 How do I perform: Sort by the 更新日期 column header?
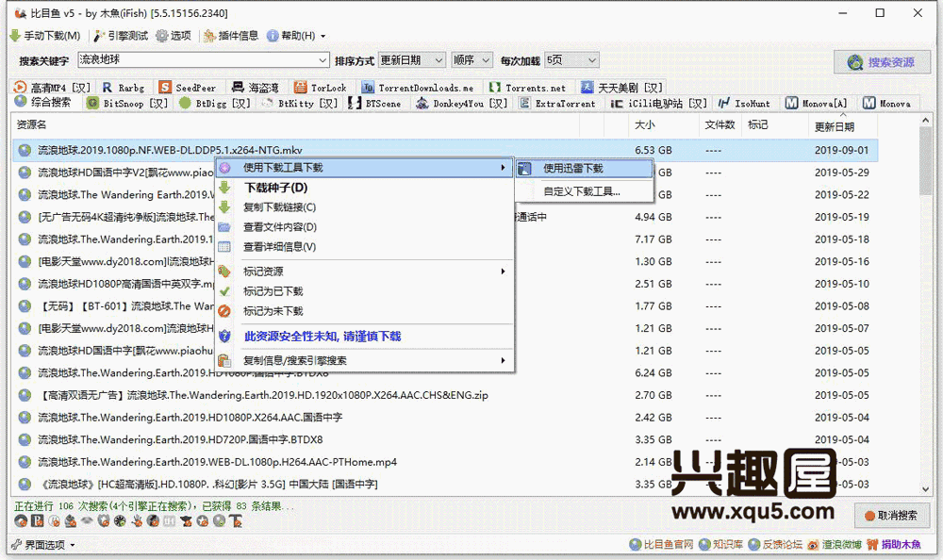click(x=842, y=125)
